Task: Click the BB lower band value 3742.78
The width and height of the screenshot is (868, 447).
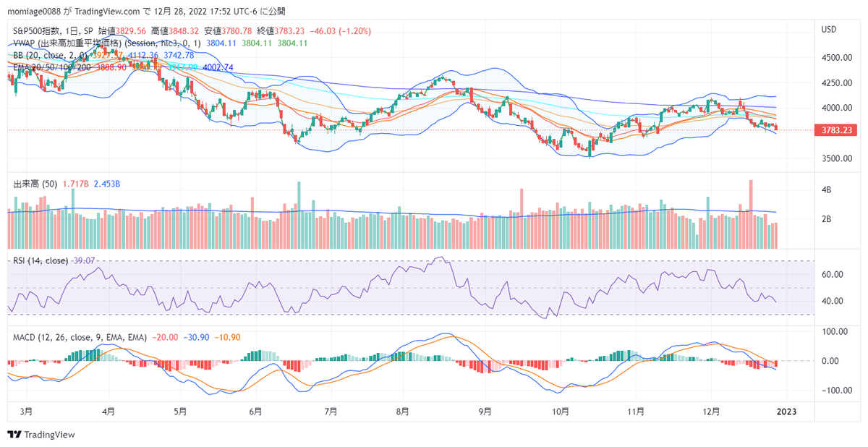Action: pyautogui.click(x=178, y=55)
